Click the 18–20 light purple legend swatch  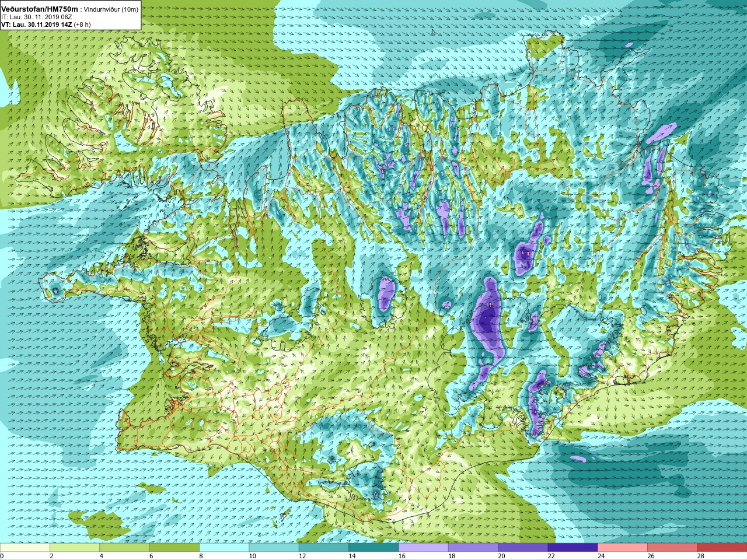click(473, 548)
